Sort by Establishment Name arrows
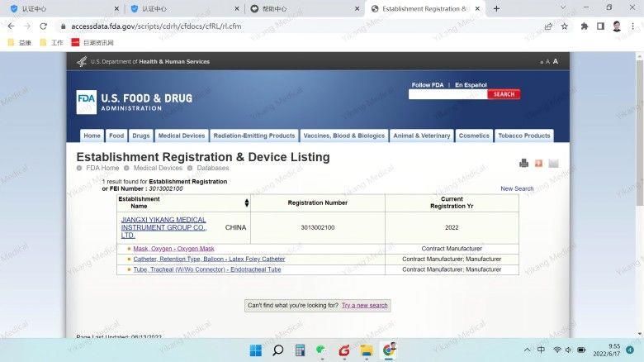The image size is (644, 362). tap(246, 202)
